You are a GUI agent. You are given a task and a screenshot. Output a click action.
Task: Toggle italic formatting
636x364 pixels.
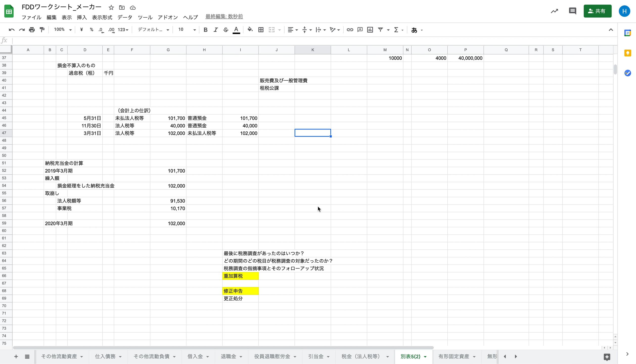216,30
